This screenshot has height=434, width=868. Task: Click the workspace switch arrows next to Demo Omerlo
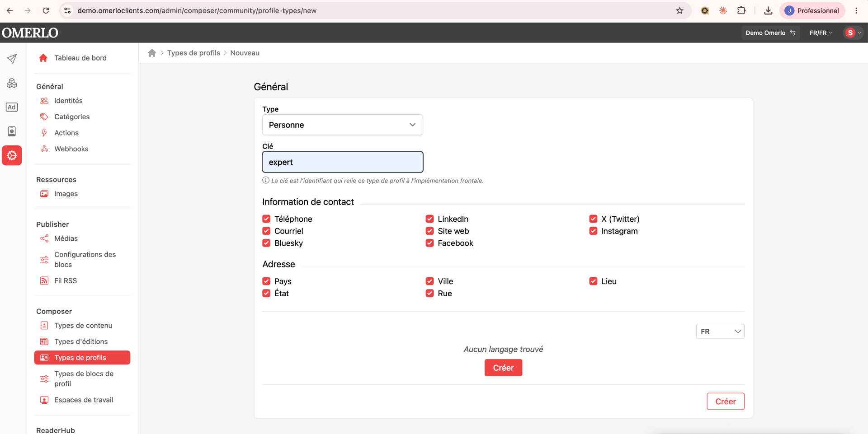tap(793, 33)
